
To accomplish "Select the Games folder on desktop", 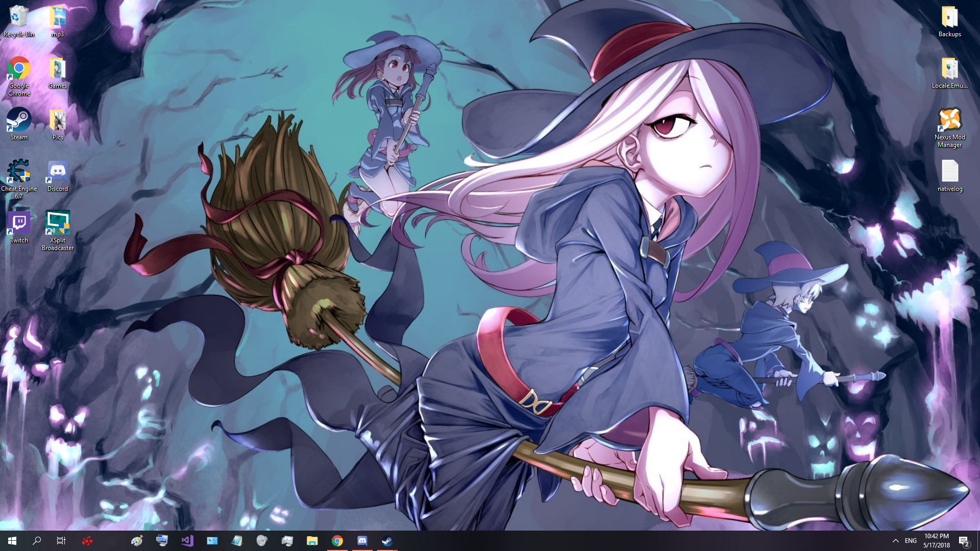I will [x=58, y=73].
